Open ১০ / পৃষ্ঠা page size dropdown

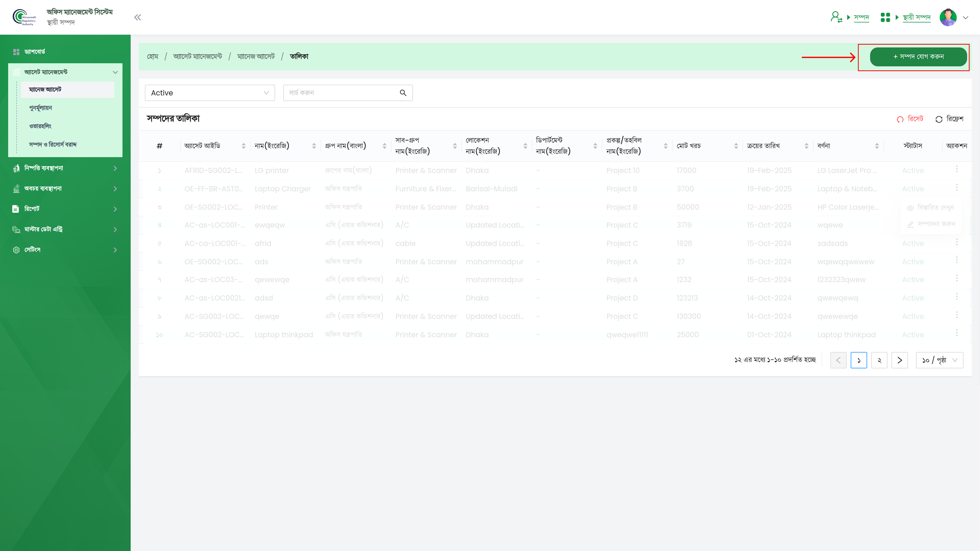[940, 360]
